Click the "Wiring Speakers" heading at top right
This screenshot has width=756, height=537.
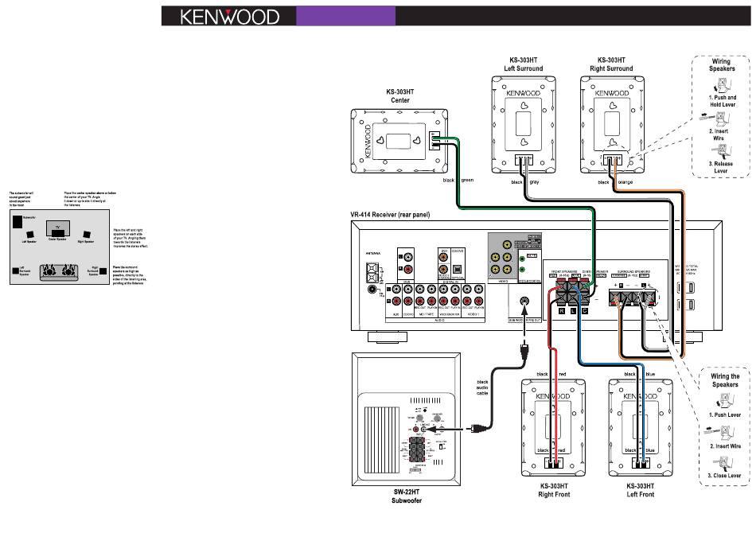point(721,65)
